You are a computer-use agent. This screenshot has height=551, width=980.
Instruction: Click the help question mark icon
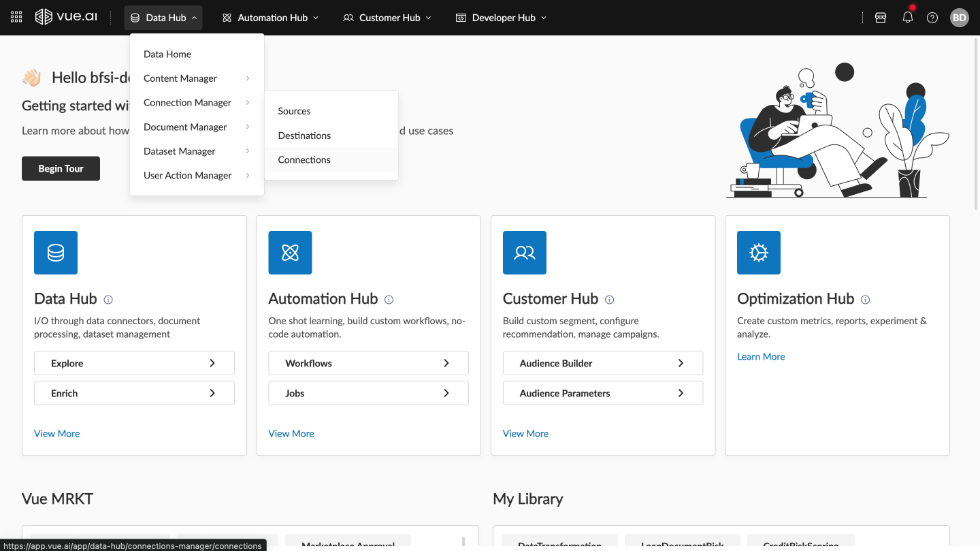[x=932, y=18]
